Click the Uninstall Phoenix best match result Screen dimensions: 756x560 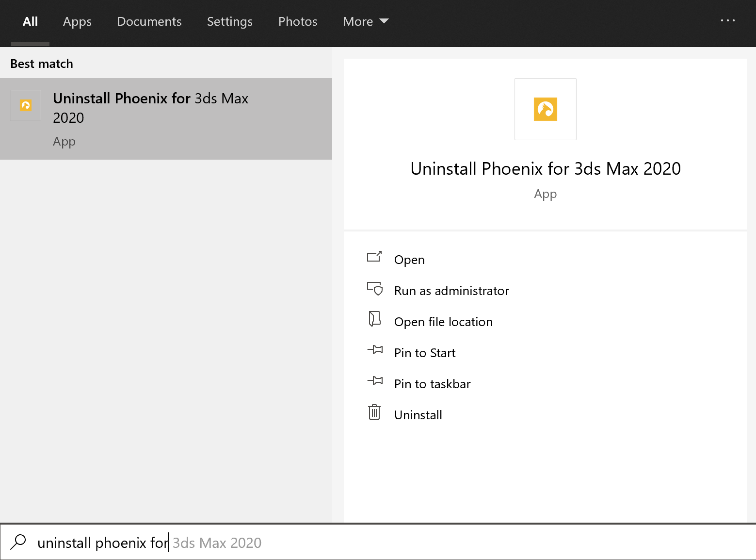[166, 119]
